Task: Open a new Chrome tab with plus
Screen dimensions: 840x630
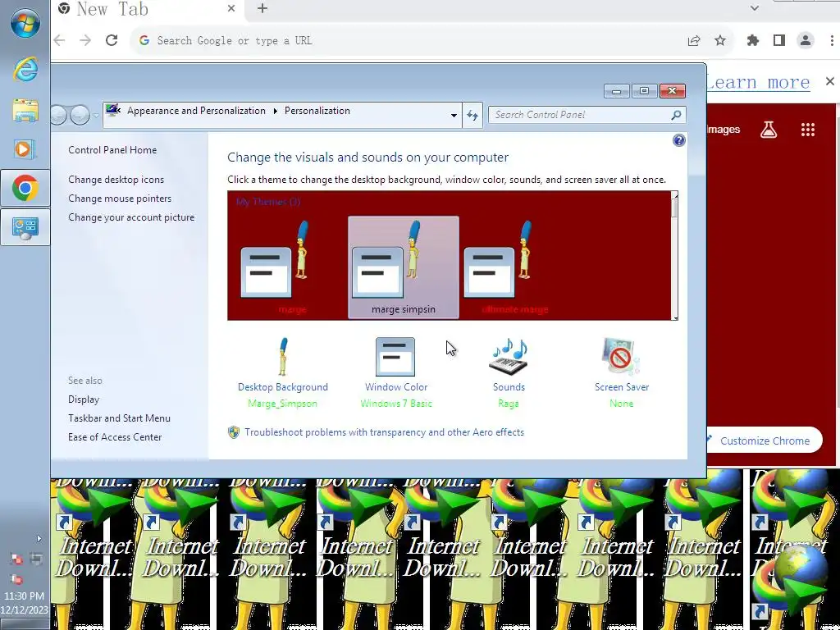Action: (x=262, y=8)
